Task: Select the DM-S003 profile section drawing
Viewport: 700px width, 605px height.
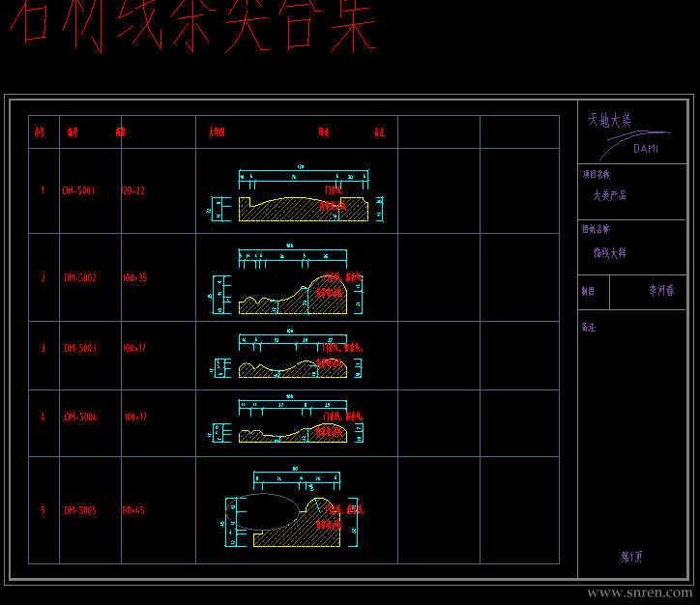Action: [293, 369]
